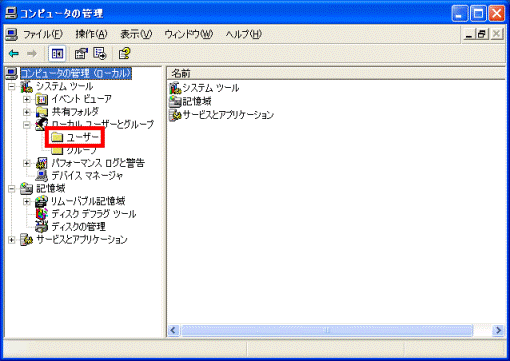Open the ファイル(F) menu
The height and width of the screenshot is (361, 510).
(x=43, y=34)
